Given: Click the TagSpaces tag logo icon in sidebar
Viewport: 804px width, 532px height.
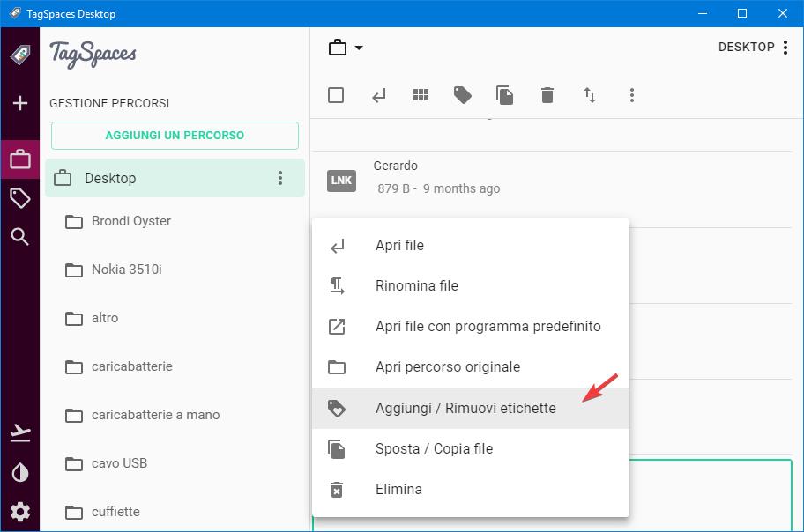Looking at the screenshot, I should [x=20, y=55].
